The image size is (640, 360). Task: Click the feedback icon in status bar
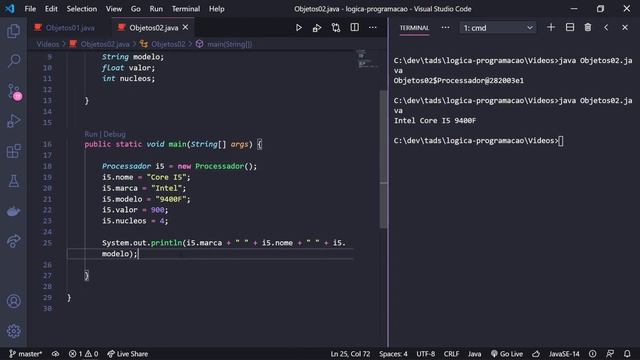[610, 354]
